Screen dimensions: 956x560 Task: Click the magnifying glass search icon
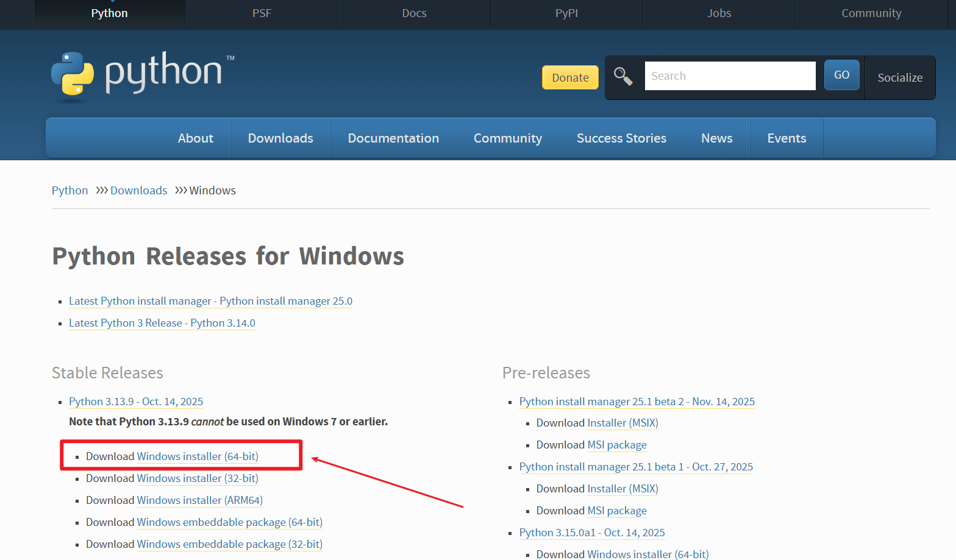(x=623, y=76)
